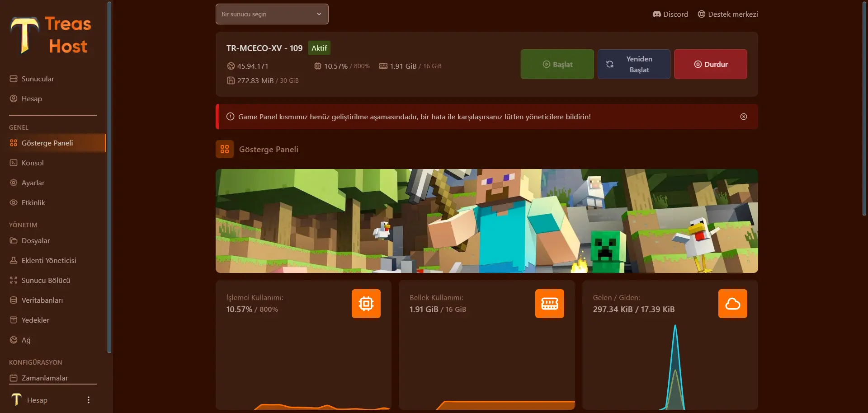Click the Gösterge Paneli heading icon
The image size is (868, 413).
[225, 149]
